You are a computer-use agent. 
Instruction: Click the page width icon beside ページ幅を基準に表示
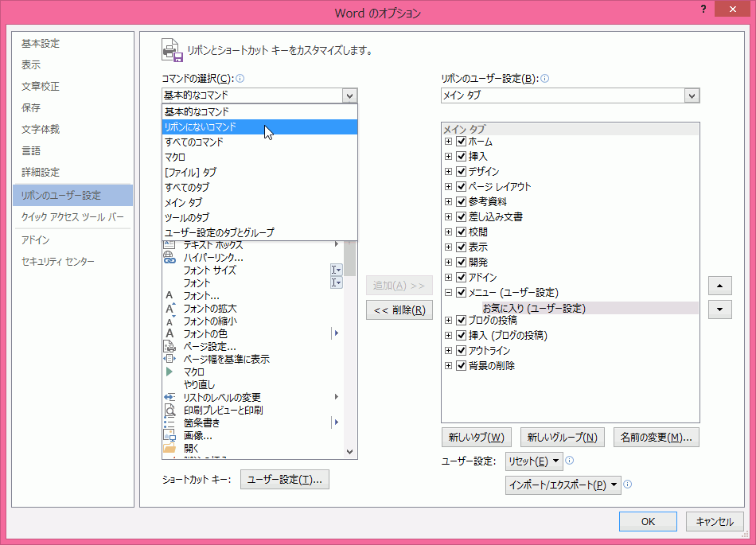[170, 359]
